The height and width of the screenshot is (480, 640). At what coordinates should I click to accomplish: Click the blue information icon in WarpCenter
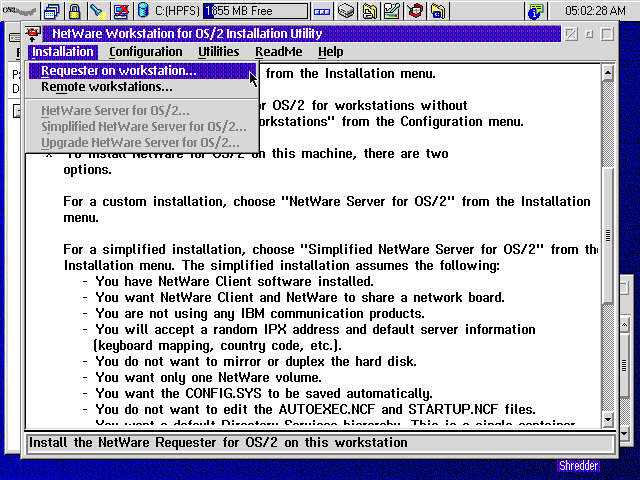click(535, 11)
